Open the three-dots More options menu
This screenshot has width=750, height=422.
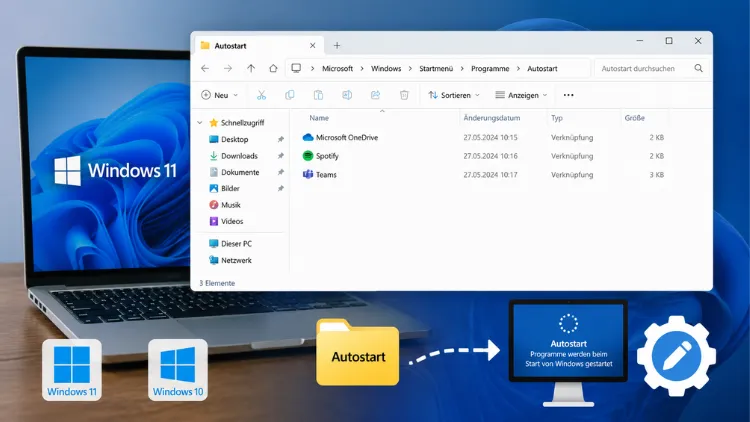click(x=568, y=95)
